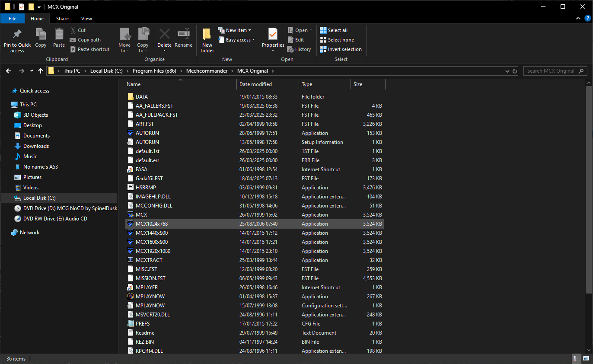This screenshot has width=593, height=364.
Task: Click the Delete icon in Organise group
Action: tap(164, 35)
